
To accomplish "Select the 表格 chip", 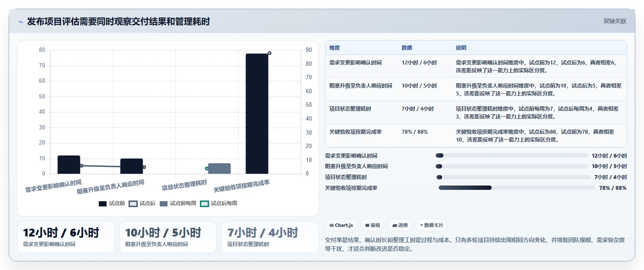I will pos(372,225).
